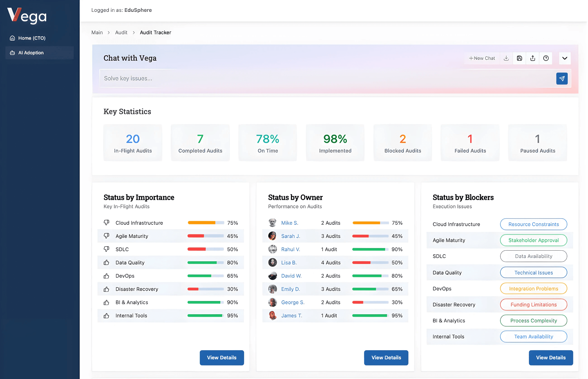Click the save chat icon
This screenshot has width=588, height=379.
(519, 58)
